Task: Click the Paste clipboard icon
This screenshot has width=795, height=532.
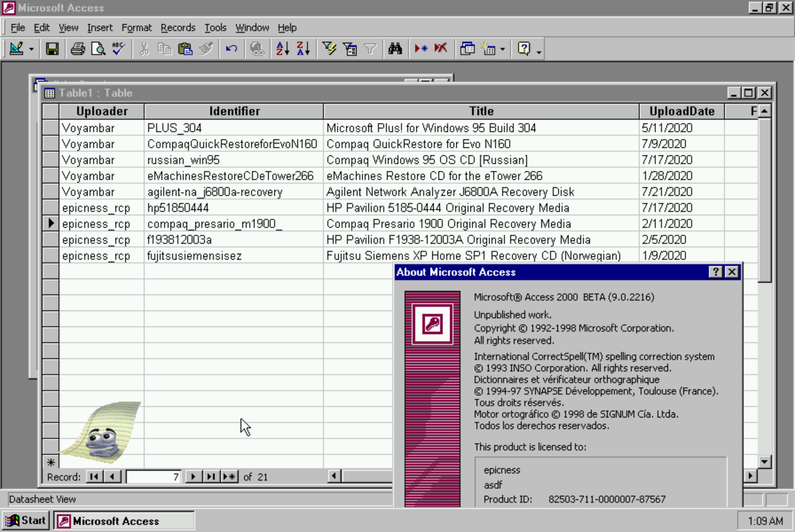Action: pos(185,48)
